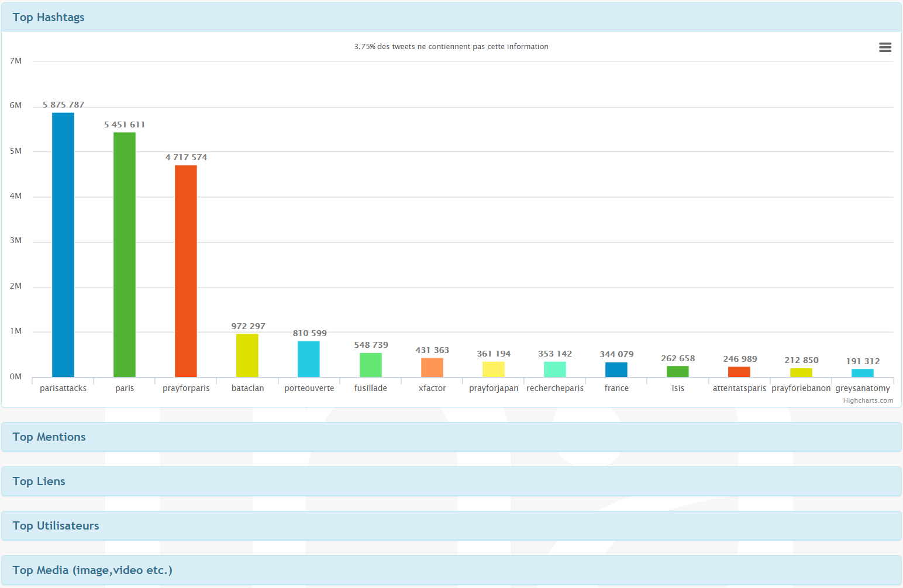Click the value label 431 363
The width and height of the screenshot is (903, 588).
[432, 350]
